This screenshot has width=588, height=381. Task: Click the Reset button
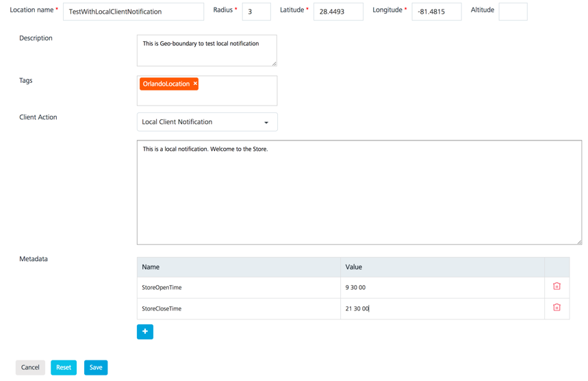(x=64, y=367)
